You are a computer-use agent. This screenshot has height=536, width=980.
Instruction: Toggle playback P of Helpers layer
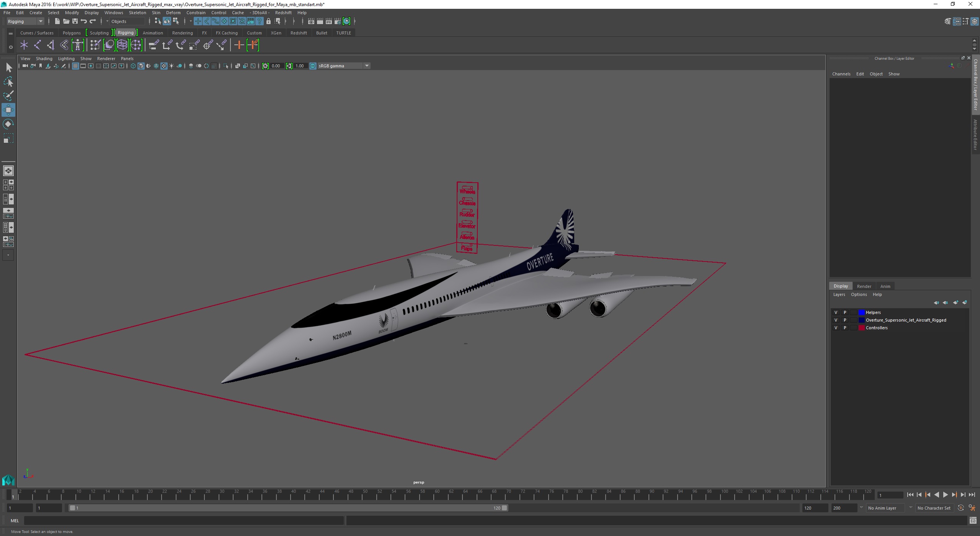[845, 312]
